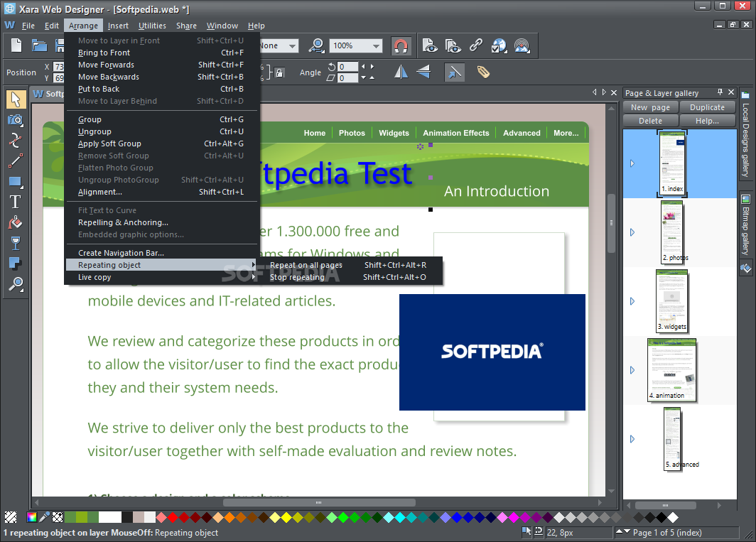The height and width of the screenshot is (542, 756).
Task: Click the Widgets navigation link
Action: click(394, 133)
